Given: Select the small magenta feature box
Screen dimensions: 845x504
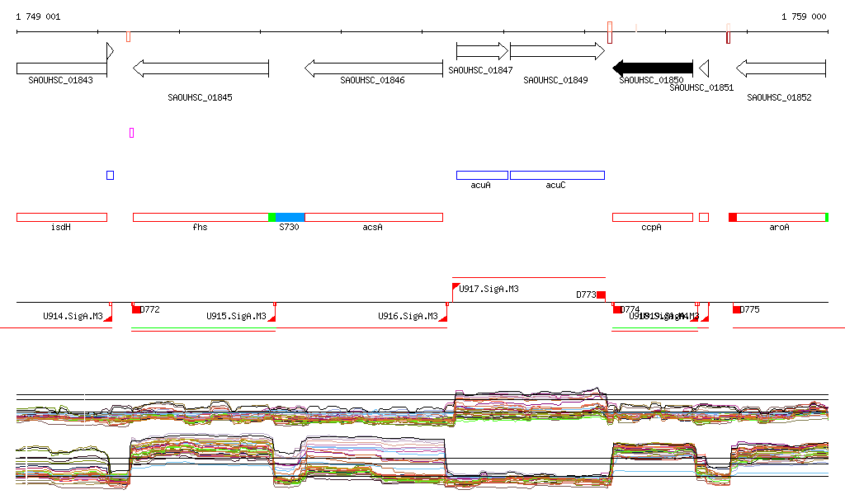Looking at the screenshot, I should (131, 133).
